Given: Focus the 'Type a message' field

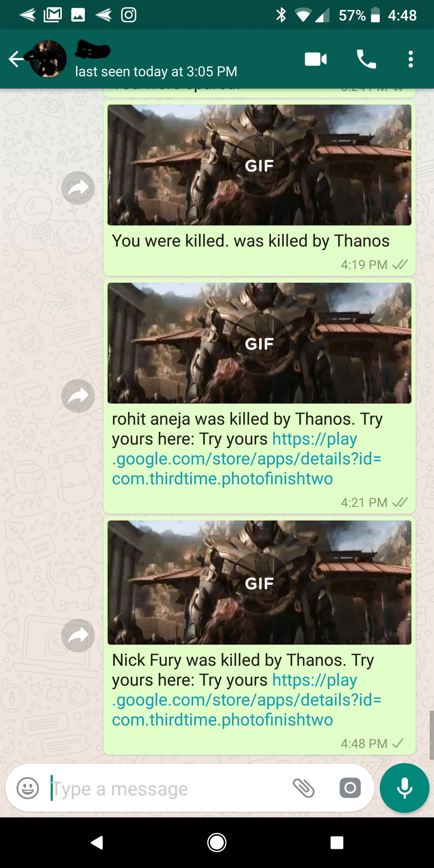Looking at the screenshot, I should coord(168,788).
